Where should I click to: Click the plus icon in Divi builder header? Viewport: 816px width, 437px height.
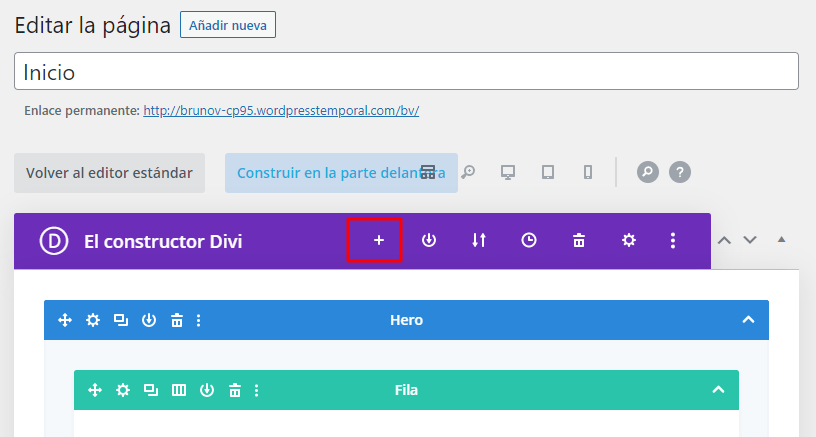pyautogui.click(x=379, y=240)
